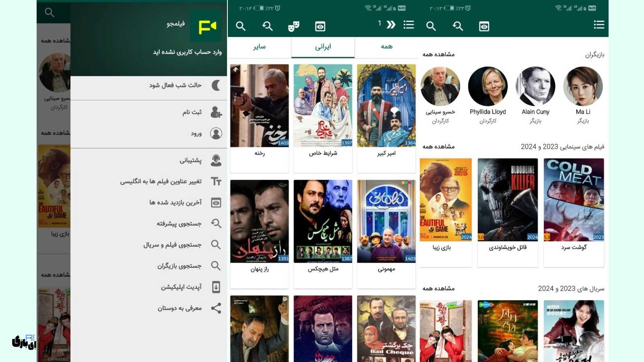The height and width of the screenshot is (362, 644).
Task: Click advanced search icon in middle screen toolbar
Action: click(x=267, y=26)
